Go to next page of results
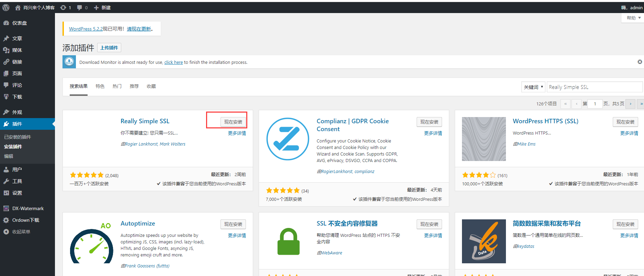 point(630,104)
